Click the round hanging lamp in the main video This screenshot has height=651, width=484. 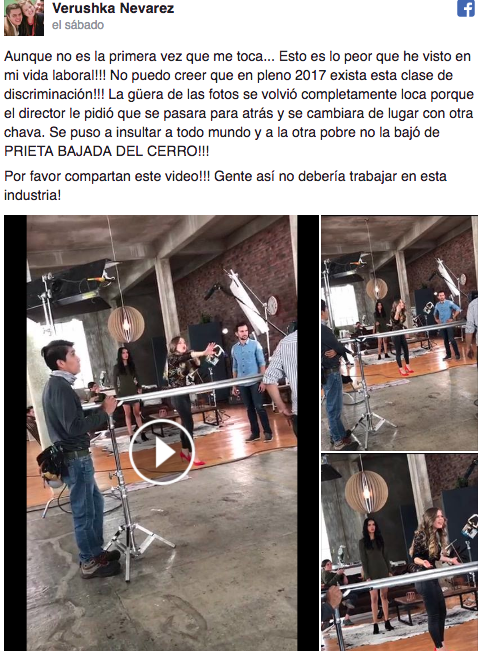pos(126,324)
